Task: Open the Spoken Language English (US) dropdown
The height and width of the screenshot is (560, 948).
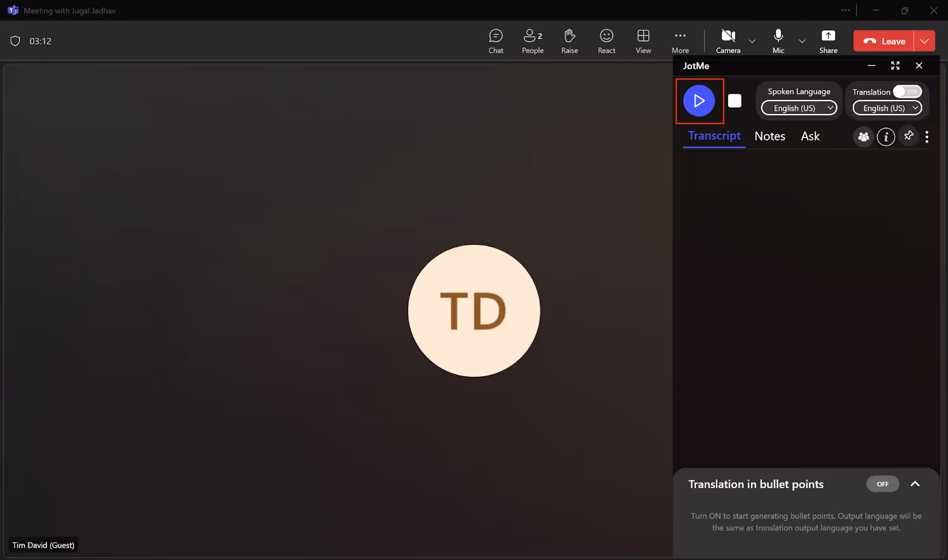Action: 799,108
